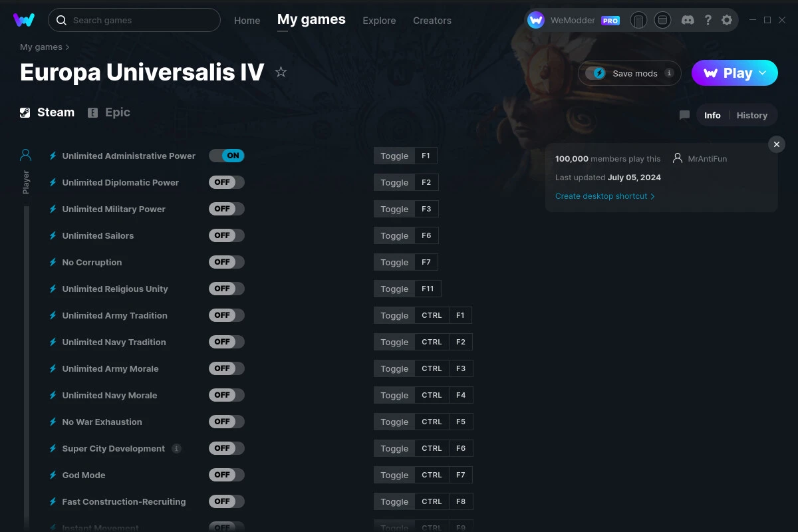Open the WeModder account dropdown
798x532 pixels.
[575, 20]
